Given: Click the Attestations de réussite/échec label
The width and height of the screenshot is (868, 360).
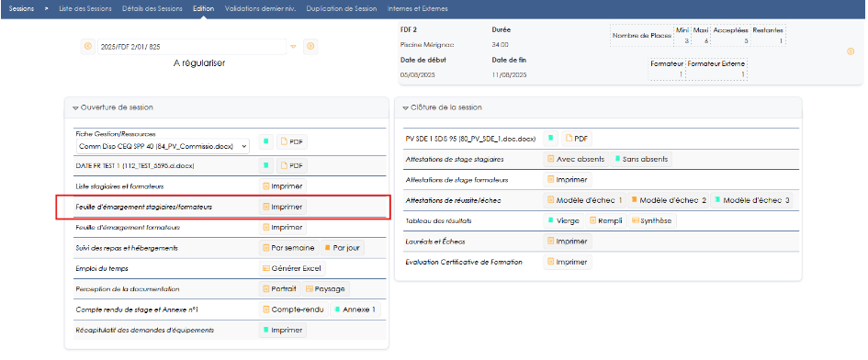Looking at the screenshot, I should (x=453, y=200).
